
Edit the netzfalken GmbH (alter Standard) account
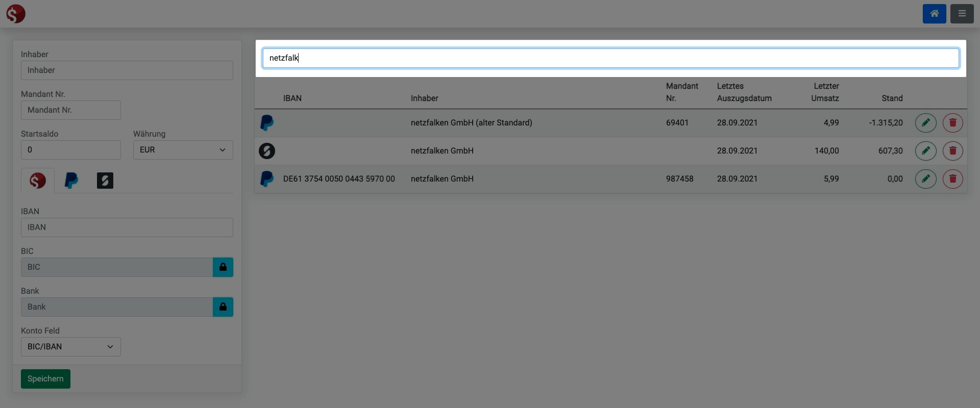[925, 123]
